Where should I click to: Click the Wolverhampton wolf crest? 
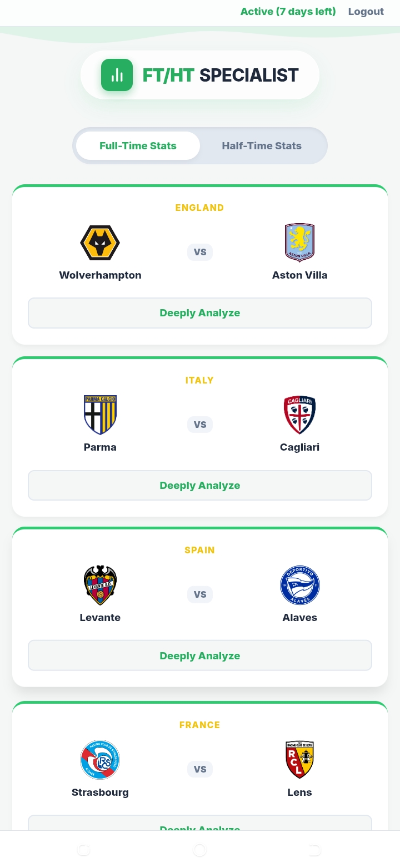(100, 243)
